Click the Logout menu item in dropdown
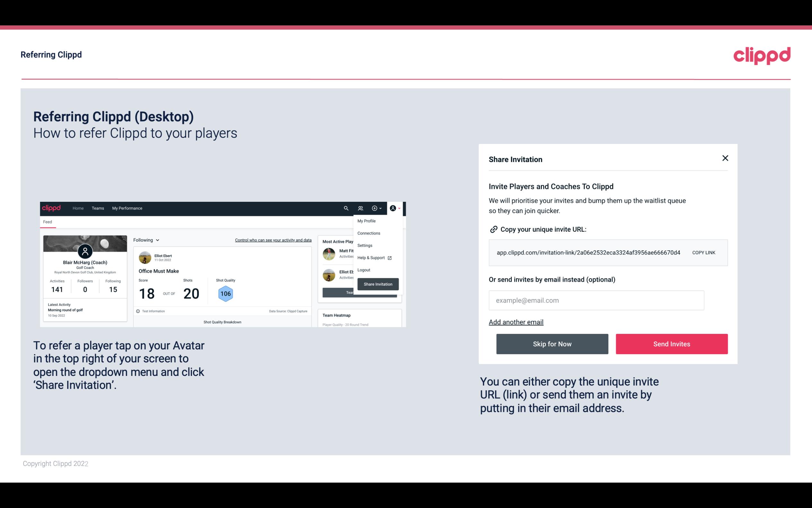The width and height of the screenshot is (812, 508). click(x=363, y=270)
